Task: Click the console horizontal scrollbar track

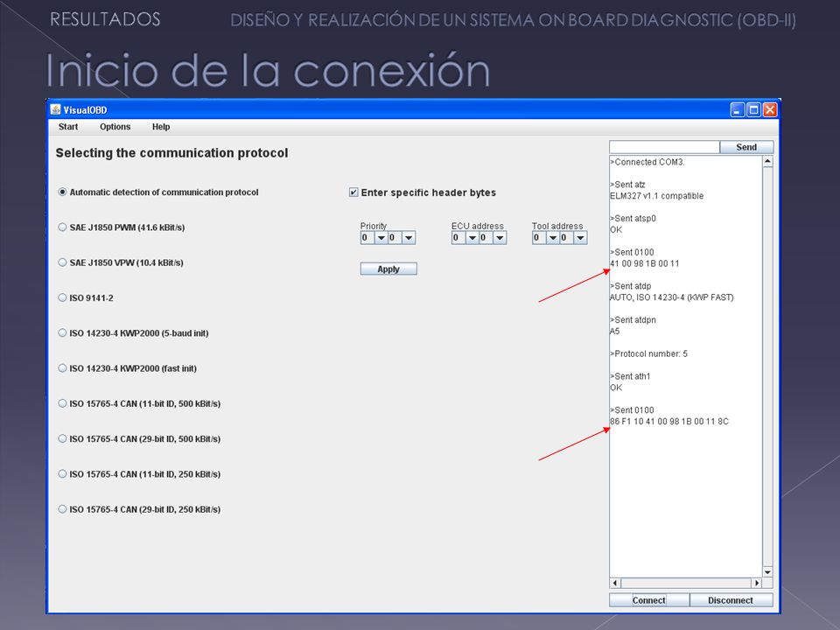Action: tap(686, 583)
